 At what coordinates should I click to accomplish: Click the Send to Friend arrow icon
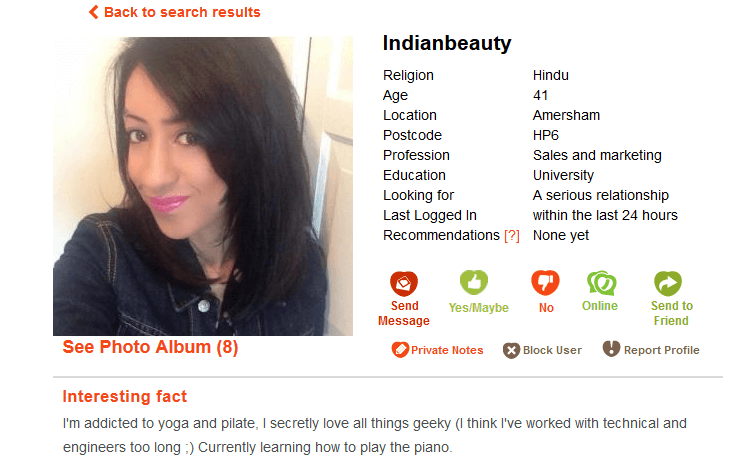668,283
